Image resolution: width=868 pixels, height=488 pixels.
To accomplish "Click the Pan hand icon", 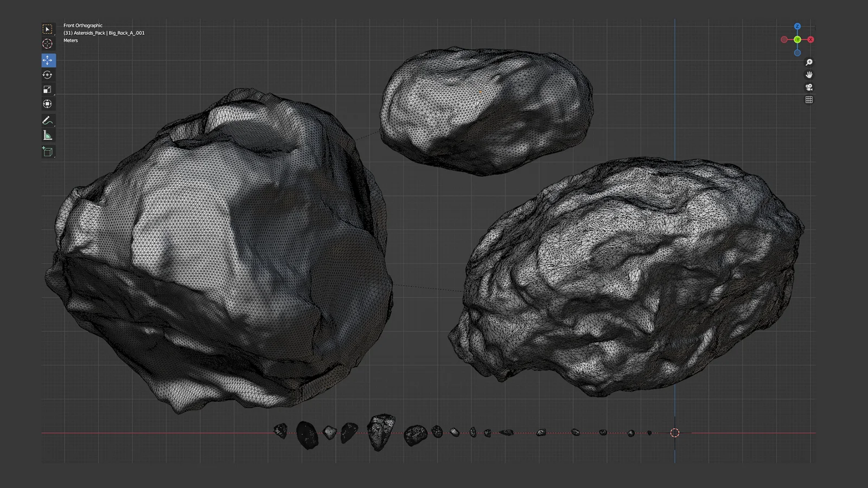I will (809, 75).
